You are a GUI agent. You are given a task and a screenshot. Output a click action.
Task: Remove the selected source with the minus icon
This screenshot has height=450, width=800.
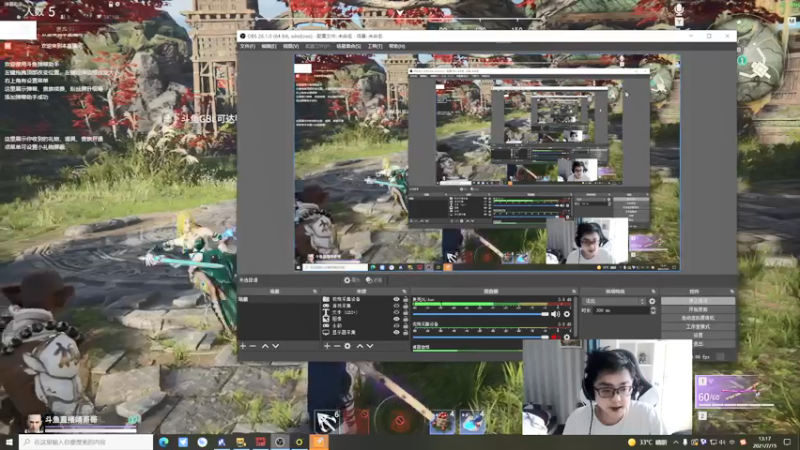tap(337, 346)
